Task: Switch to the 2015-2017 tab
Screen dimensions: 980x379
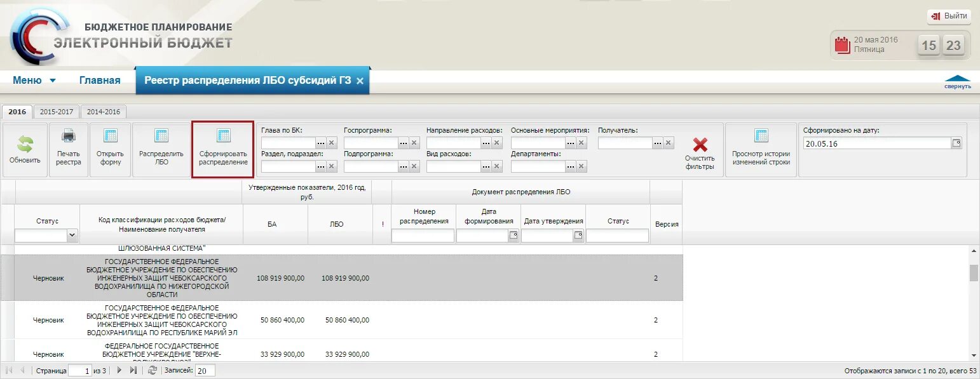Action: tap(57, 111)
